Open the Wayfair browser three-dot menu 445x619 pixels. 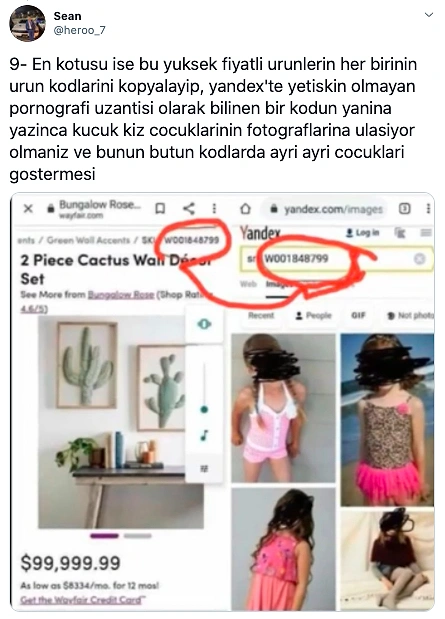click(x=214, y=208)
